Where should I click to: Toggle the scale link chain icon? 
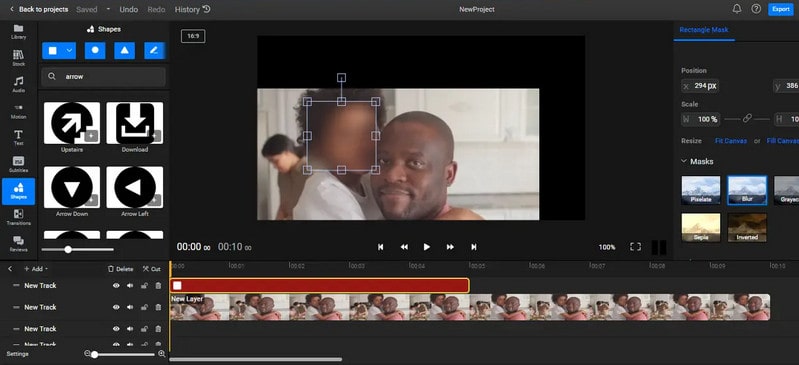(747, 118)
